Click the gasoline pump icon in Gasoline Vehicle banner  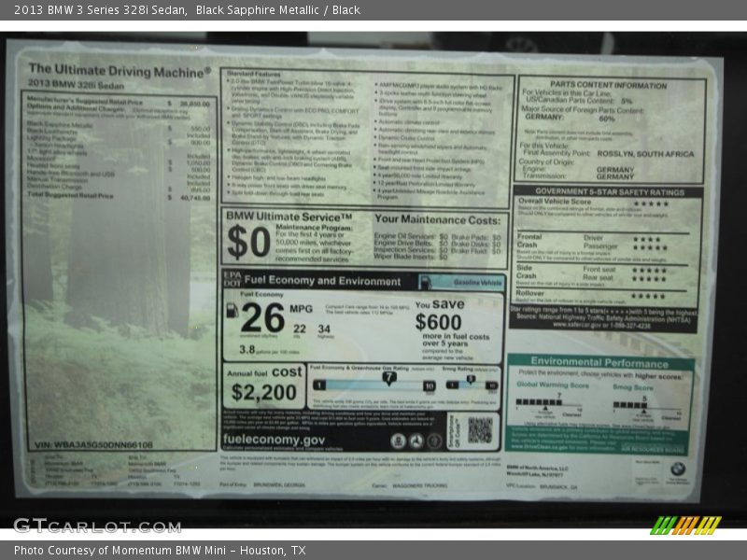tap(427, 280)
